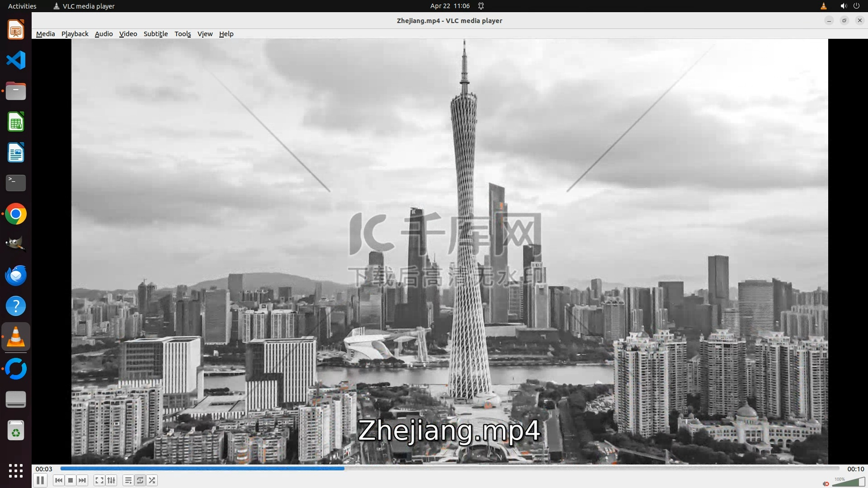Screen dimensions: 868x488
Task: Pause the video playback
Action: (x=40, y=480)
